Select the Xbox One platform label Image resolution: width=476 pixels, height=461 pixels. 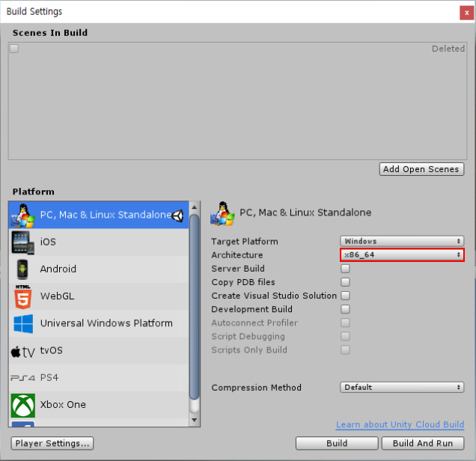[x=63, y=405]
